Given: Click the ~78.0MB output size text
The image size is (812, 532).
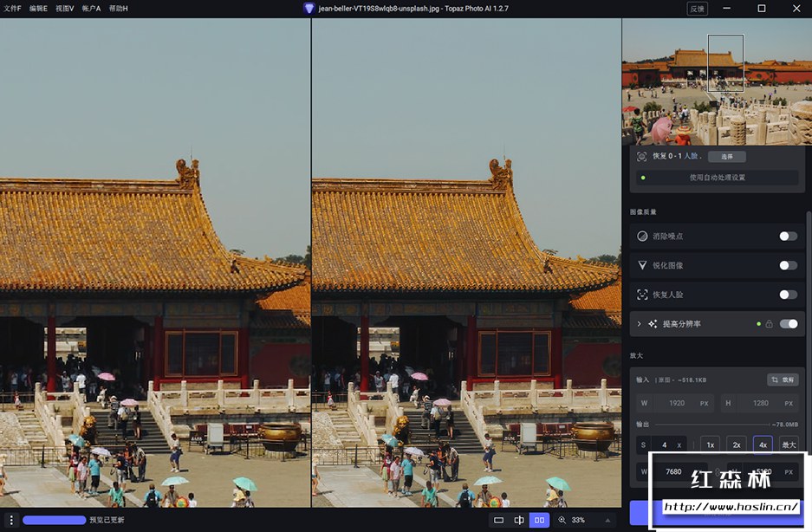Looking at the screenshot, I should coord(784,425).
